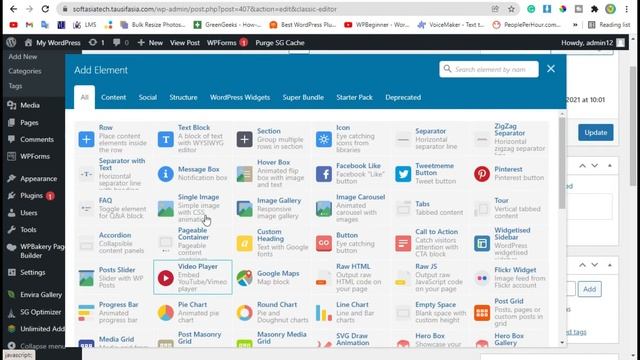Insert the Single Image element
640x360 pixels.
tap(192, 208)
